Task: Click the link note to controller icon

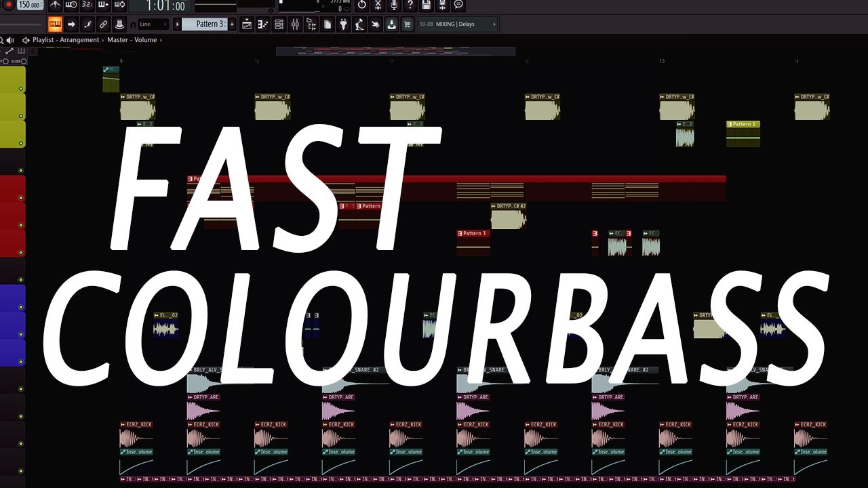Action: click(x=104, y=24)
